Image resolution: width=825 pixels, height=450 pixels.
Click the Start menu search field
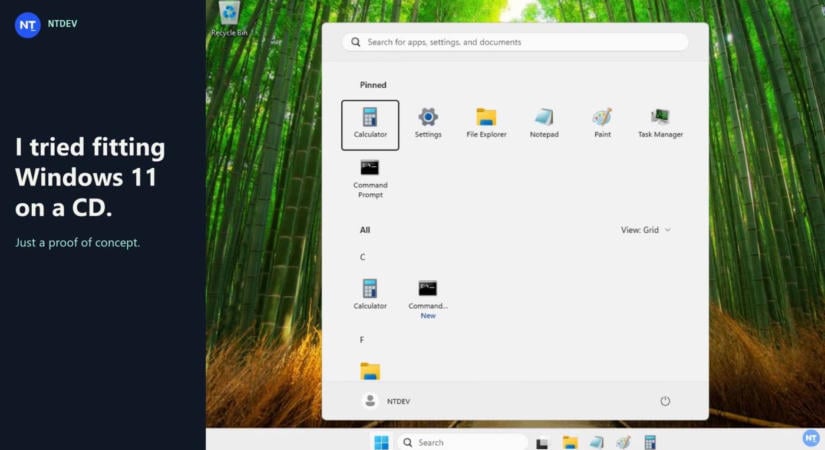515,42
